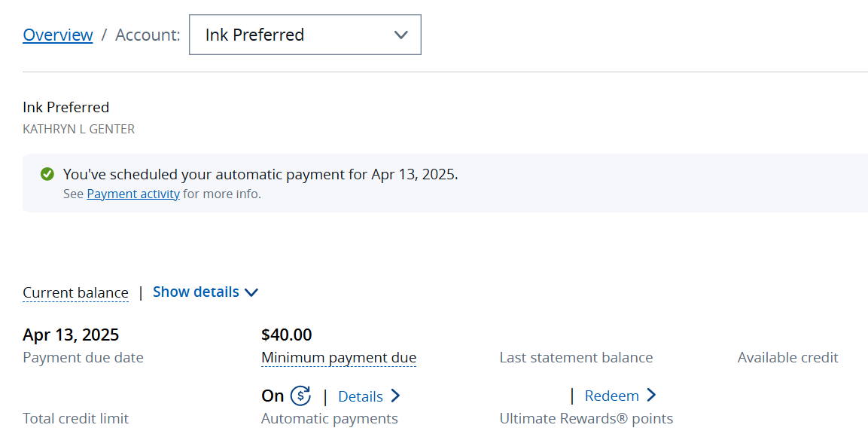Select the Overview breadcrumb
Image resolution: width=868 pixels, height=434 pixels.
57,35
